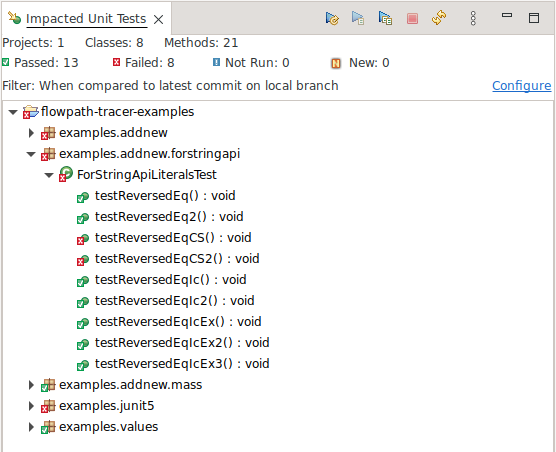The height and width of the screenshot is (452, 556).
Task: Open the View Menu three-dots icon
Action: pyautogui.click(x=473, y=18)
